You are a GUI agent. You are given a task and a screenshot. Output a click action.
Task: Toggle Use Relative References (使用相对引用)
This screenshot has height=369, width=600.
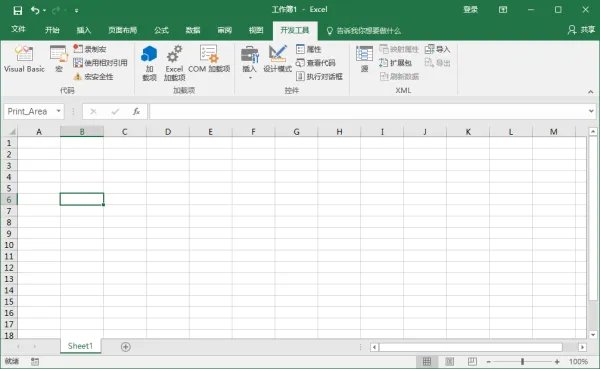point(100,63)
